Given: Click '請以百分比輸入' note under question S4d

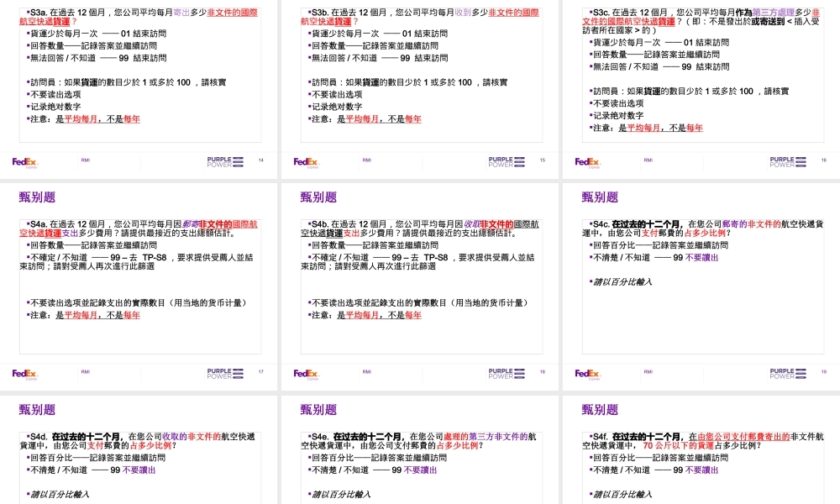Looking at the screenshot, I should coord(58,495).
